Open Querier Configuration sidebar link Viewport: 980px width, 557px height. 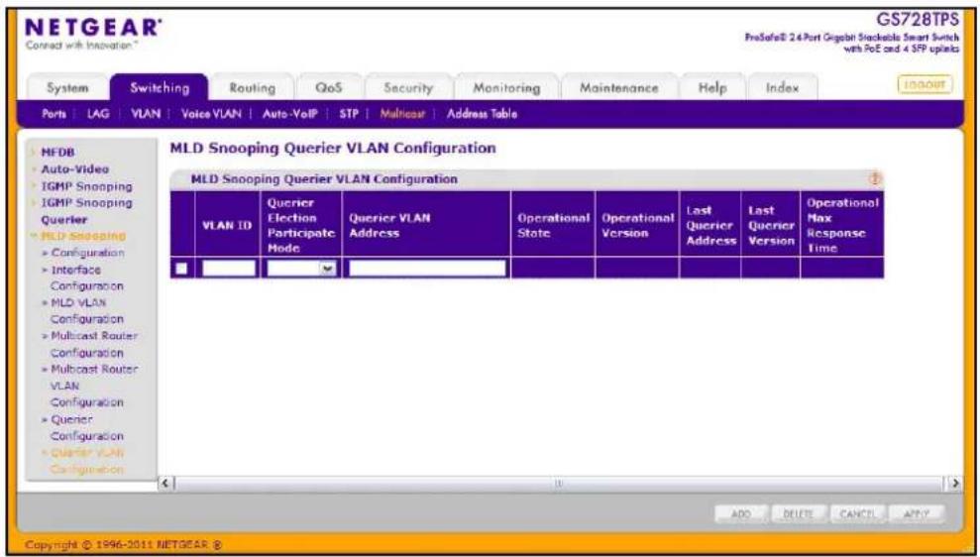click(x=86, y=427)
